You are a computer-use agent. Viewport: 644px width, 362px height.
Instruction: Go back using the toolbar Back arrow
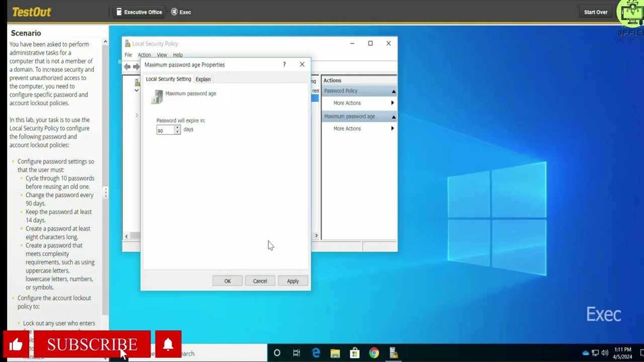click(x=127, y=66)
